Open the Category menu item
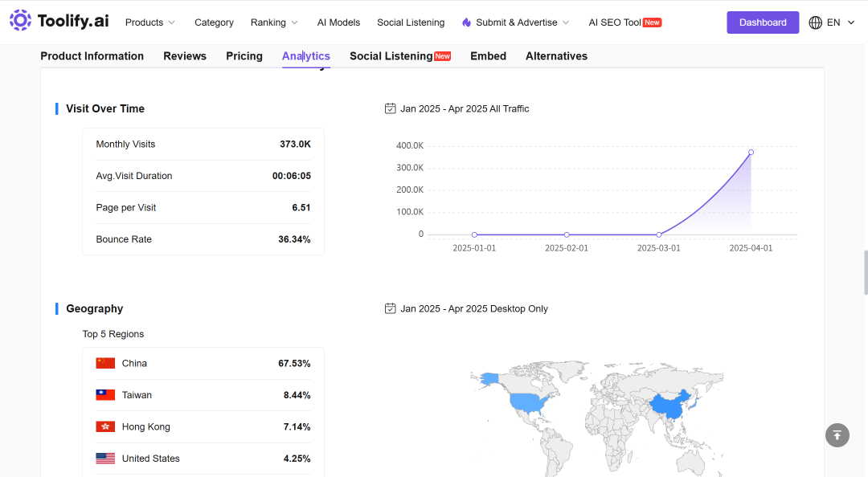Screen dimensions: 868x477 pyautogui.click(x=214, y=22)
